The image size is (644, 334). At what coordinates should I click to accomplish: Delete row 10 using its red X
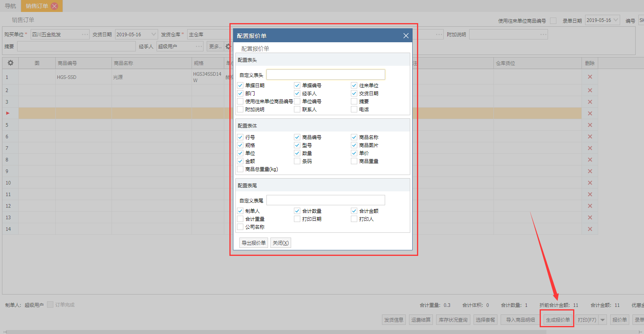[x=590, y=183]
